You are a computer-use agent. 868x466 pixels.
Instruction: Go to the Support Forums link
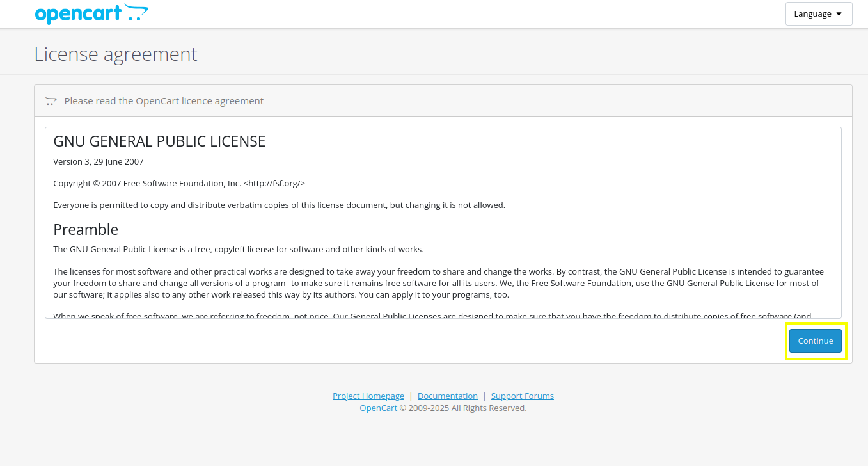tap(522, 396)
